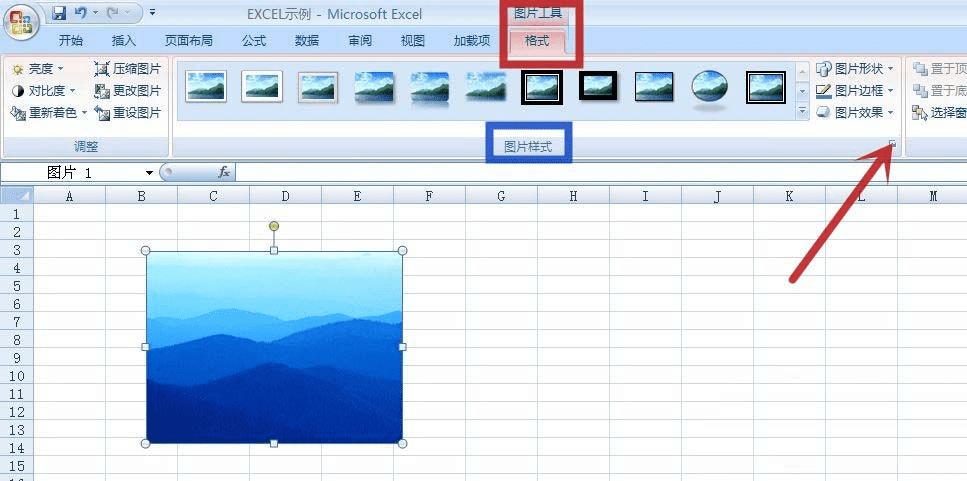Open the 页面布局 tab
The height and width of the screenshot is (481, 967).
189,41
